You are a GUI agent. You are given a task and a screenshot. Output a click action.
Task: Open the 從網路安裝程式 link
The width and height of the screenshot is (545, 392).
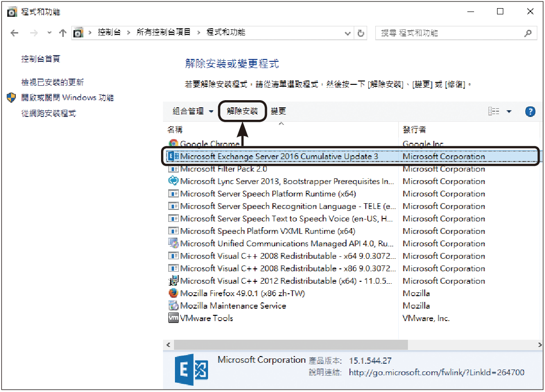coord(49,113)
